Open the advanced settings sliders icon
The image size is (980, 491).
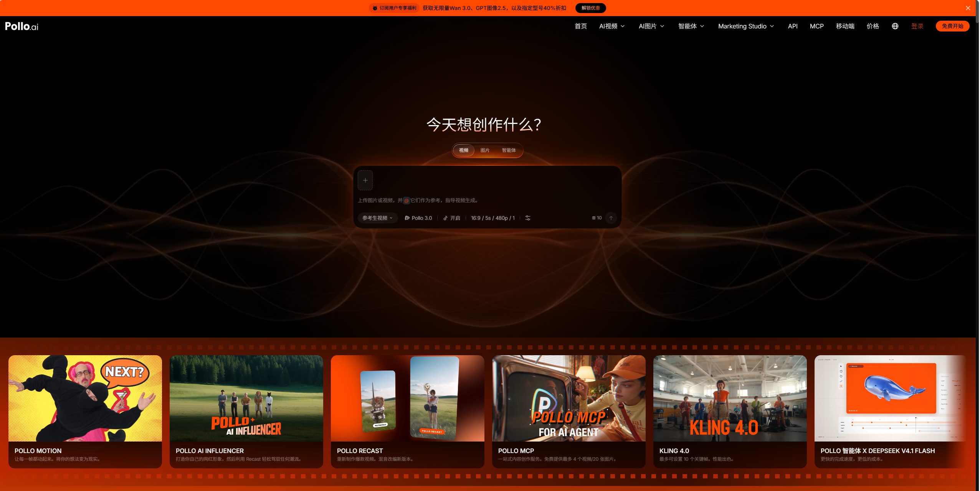[528, 218]
